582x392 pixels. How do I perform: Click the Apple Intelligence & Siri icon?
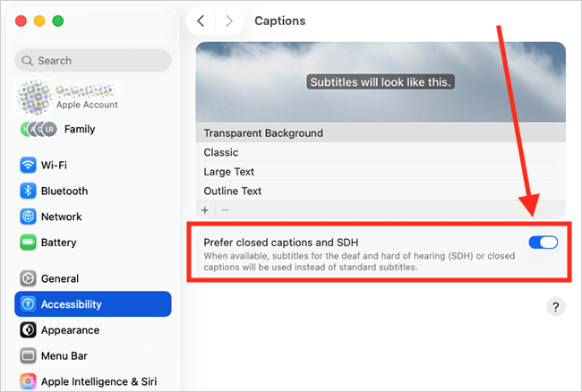click(28, 381)
